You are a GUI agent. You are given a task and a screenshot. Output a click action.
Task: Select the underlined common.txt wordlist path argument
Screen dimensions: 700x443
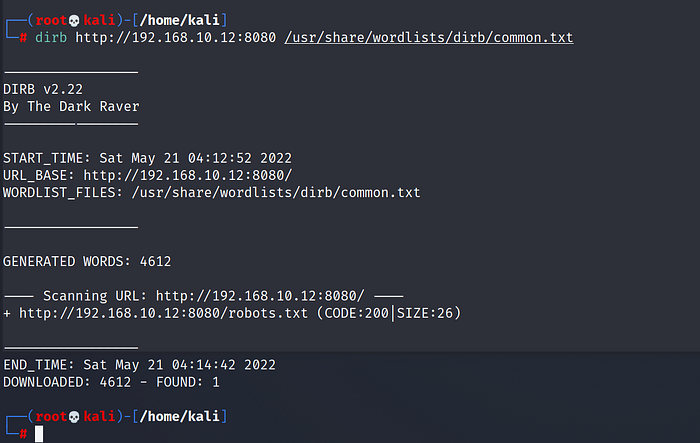429,37
